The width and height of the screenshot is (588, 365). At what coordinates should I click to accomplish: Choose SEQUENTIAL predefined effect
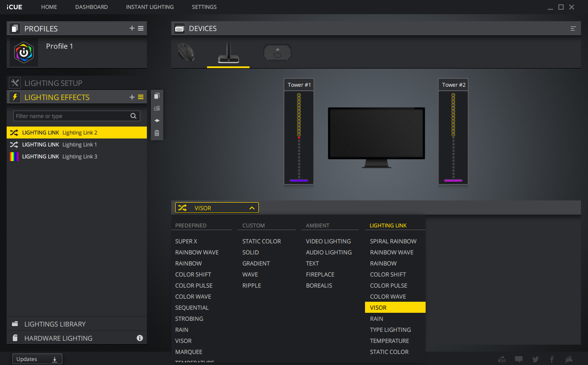point(192,307)
